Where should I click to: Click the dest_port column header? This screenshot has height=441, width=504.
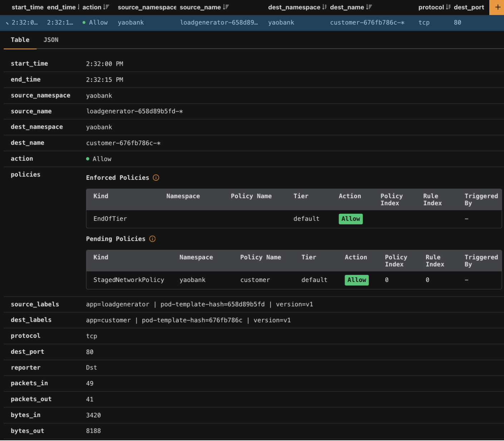[x=469, y=7]
